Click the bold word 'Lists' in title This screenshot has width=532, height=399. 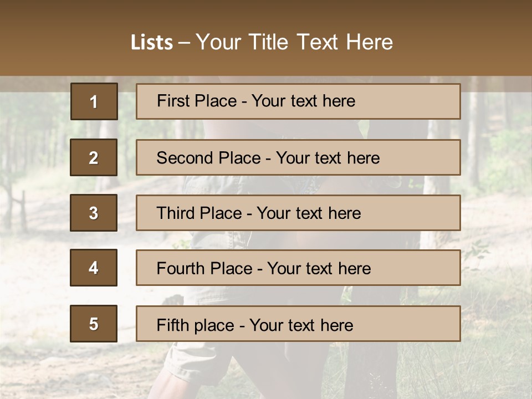click(152, 42)
